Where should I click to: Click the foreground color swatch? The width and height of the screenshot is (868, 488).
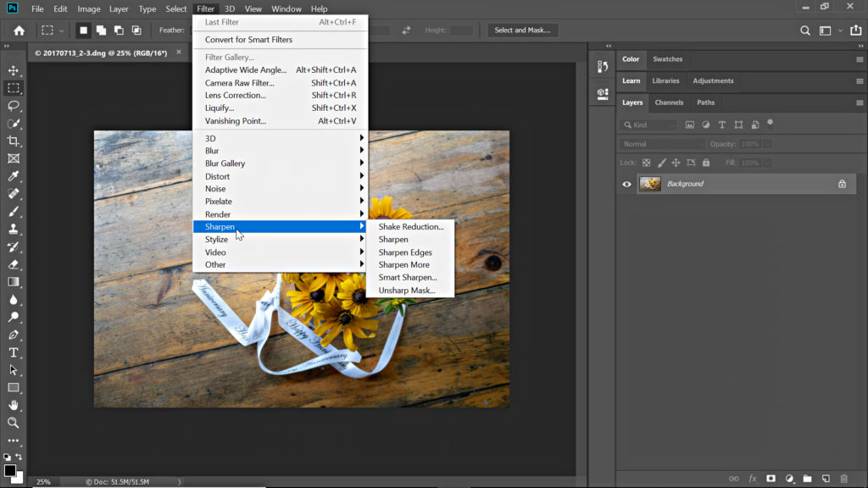tap(10, 470)
